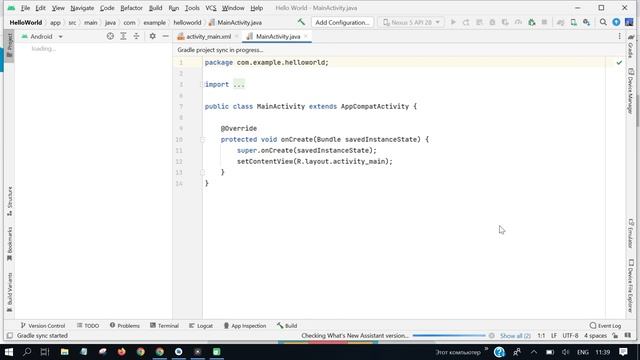The image size is (640, 360).
Task: Click the Sync Project with Gradle icon
Action: tap(560, 22)
